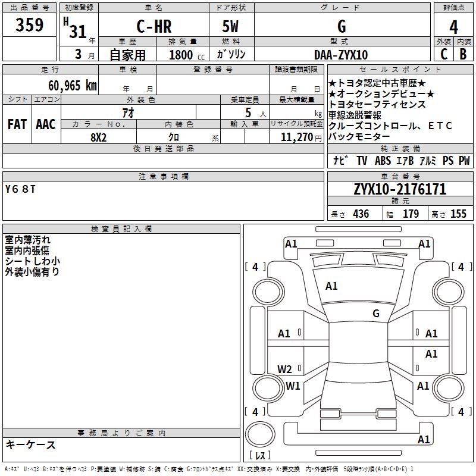This screenshot has height=476, width=476.
Task: Select the "出品番号" header
Action: [x=29, y=8]
